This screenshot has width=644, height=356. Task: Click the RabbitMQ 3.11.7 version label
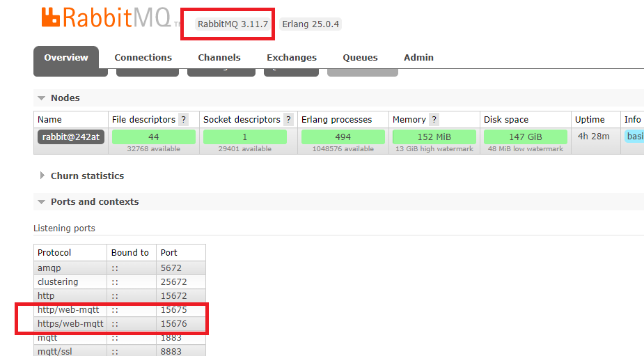(x=233, y=24)
